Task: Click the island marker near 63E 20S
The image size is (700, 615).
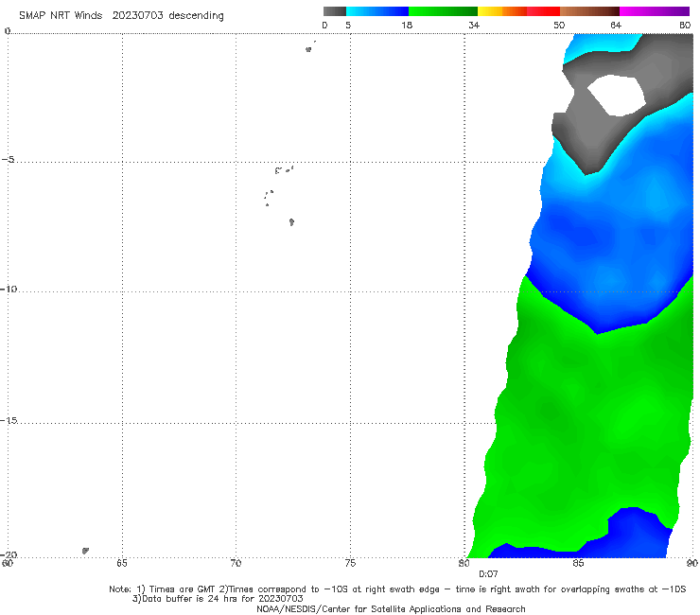Action: pos(85,551)
